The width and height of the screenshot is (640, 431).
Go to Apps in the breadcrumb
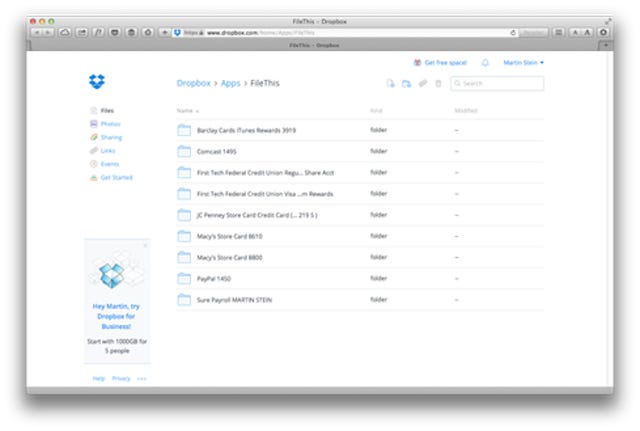231,83
